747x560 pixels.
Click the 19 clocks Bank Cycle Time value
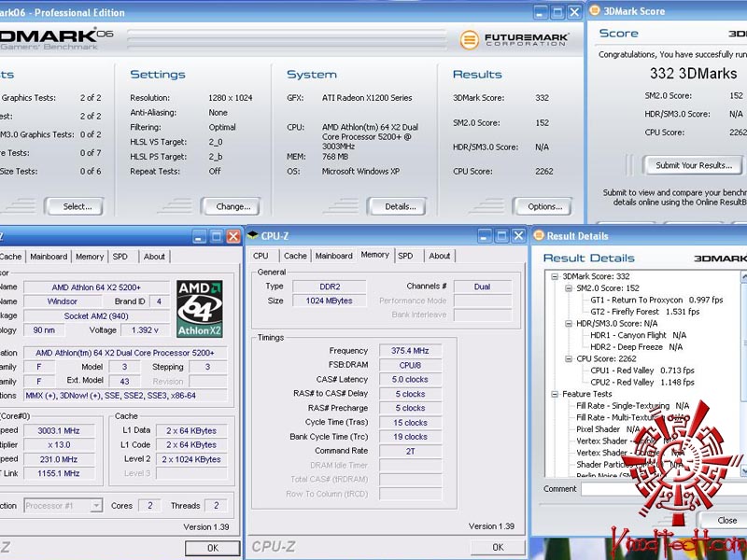point(410,437)
